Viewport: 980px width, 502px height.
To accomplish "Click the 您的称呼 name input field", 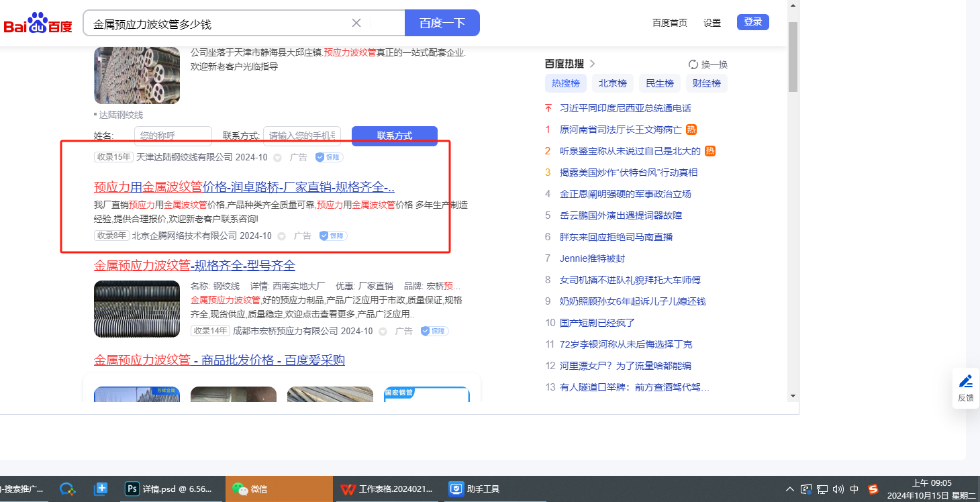I will (173, 136).
